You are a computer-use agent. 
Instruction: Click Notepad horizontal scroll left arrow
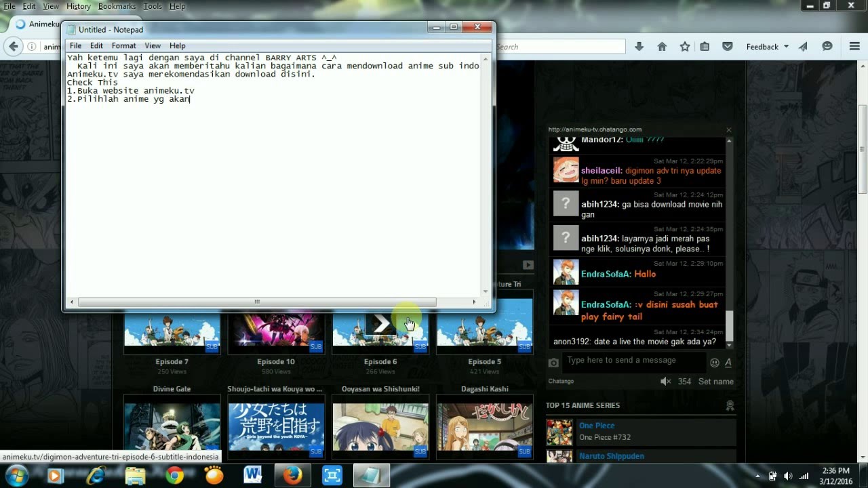click(x=72, y=302)
